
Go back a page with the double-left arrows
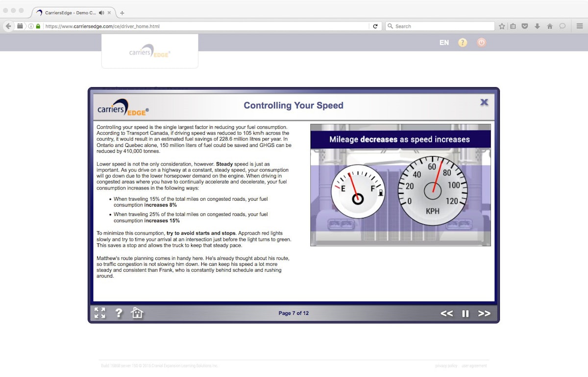tap(446, 313)
